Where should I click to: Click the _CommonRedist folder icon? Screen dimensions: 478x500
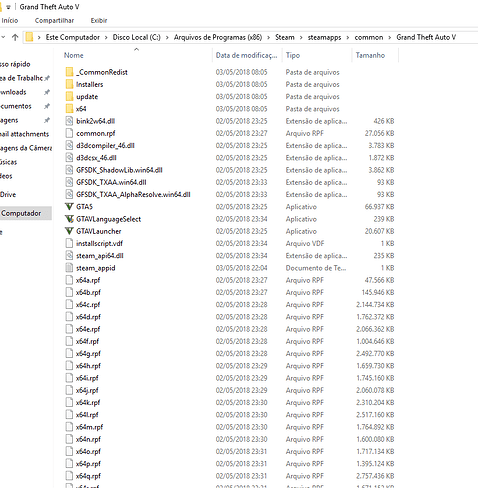point(69,72)
